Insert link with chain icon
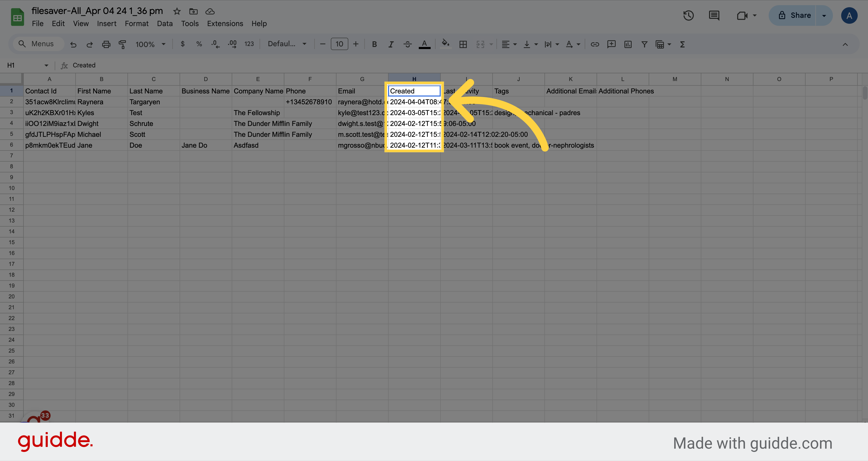The height and width of the screenshot is (461, 868). (x=595, y=44)
